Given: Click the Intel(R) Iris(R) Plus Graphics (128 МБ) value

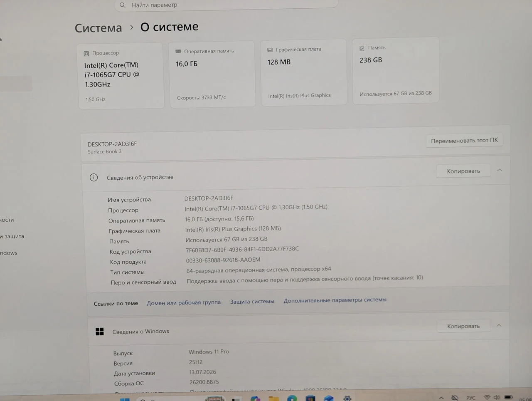Looking at the screenshot, I should [233, 229].
